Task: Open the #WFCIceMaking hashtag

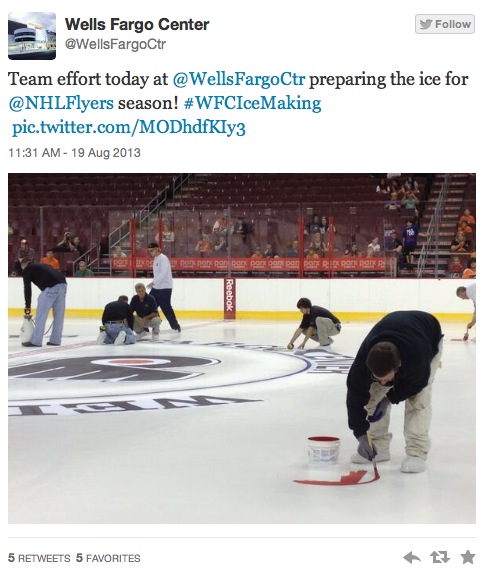Action: click(x=252, y=103)
